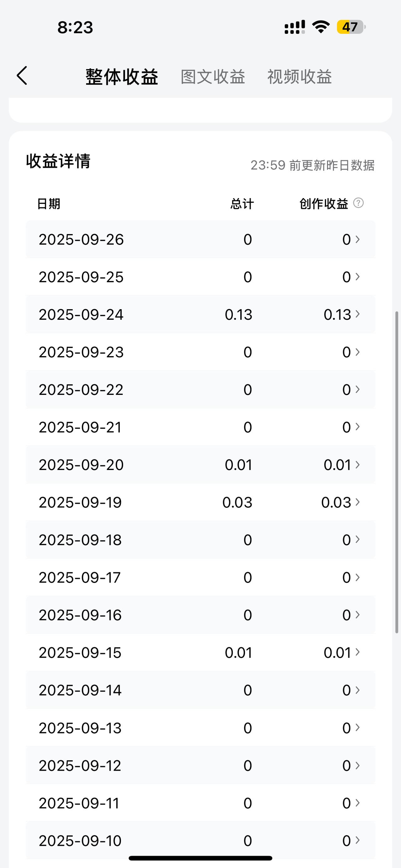This screenshot has height=868, width=401.
Task: Expand chevron on the 2025-09-20 row
Action: pos(357,465)
